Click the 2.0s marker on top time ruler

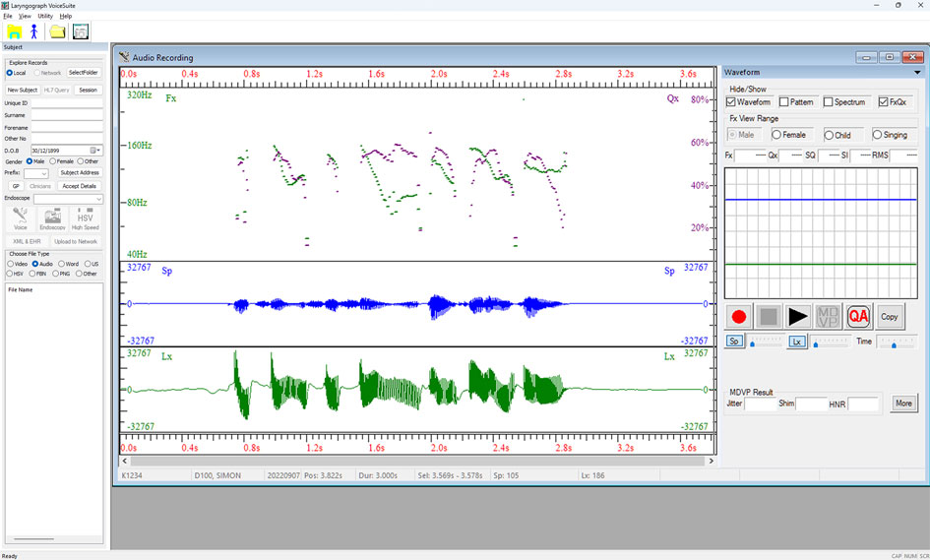tap(439, 74)
